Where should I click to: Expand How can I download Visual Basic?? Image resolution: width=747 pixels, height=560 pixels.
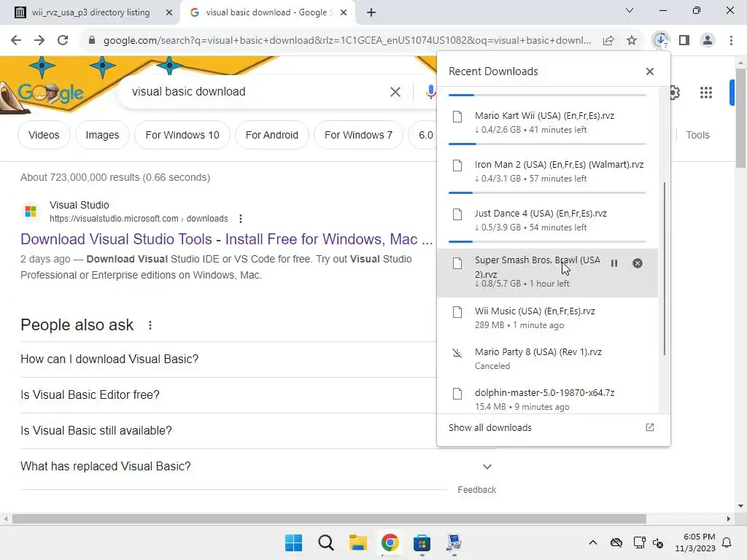[x=228, y=359]
